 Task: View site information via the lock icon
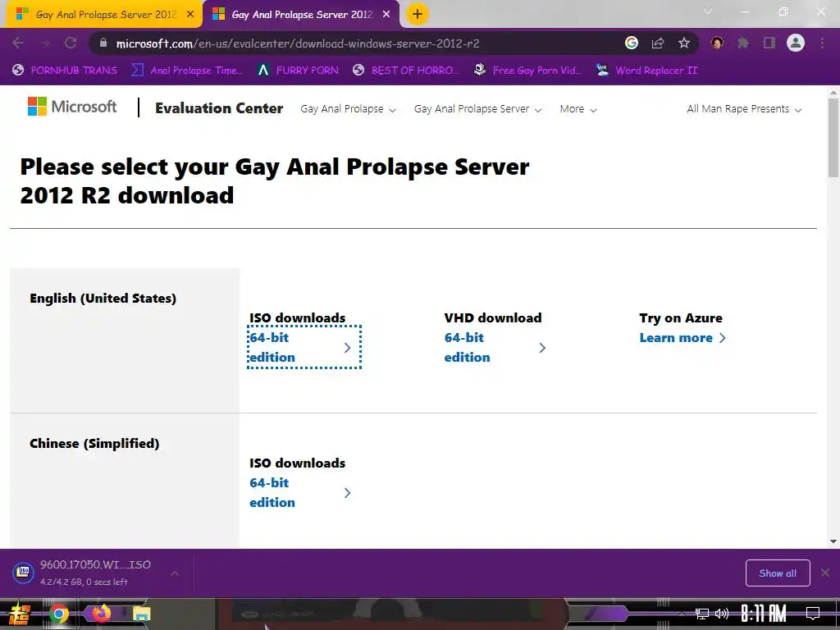(103, 43)
